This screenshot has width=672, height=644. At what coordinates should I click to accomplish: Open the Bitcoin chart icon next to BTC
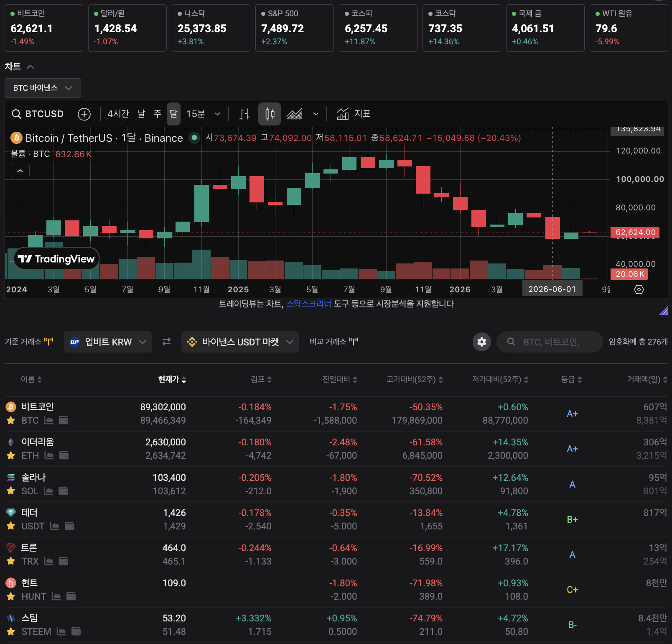click(x=48, y=420)
